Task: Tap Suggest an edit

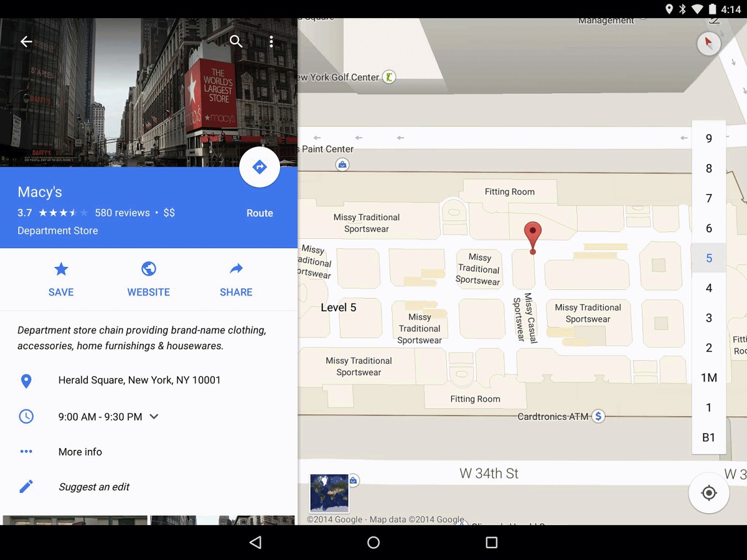Action: coord(93,487)
